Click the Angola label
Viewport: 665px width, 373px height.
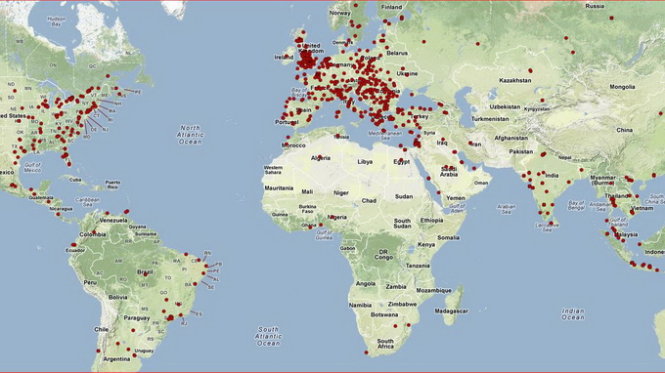pyautogui.click(x=365, y=283)
